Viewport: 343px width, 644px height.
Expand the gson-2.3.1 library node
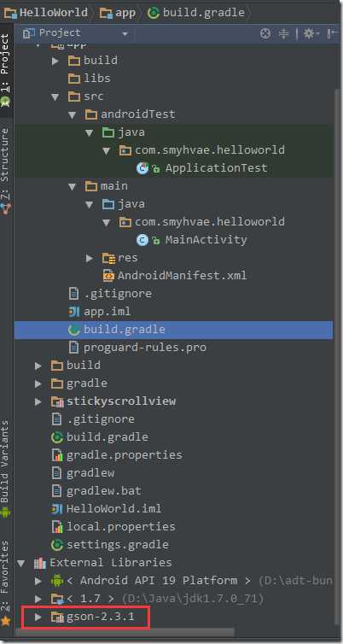[38, 617]
